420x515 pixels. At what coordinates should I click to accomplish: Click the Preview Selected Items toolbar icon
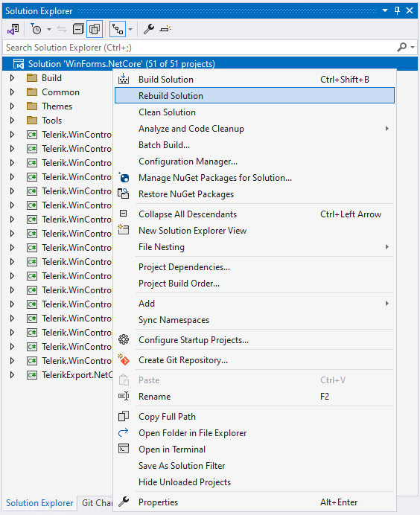point(165,29)
